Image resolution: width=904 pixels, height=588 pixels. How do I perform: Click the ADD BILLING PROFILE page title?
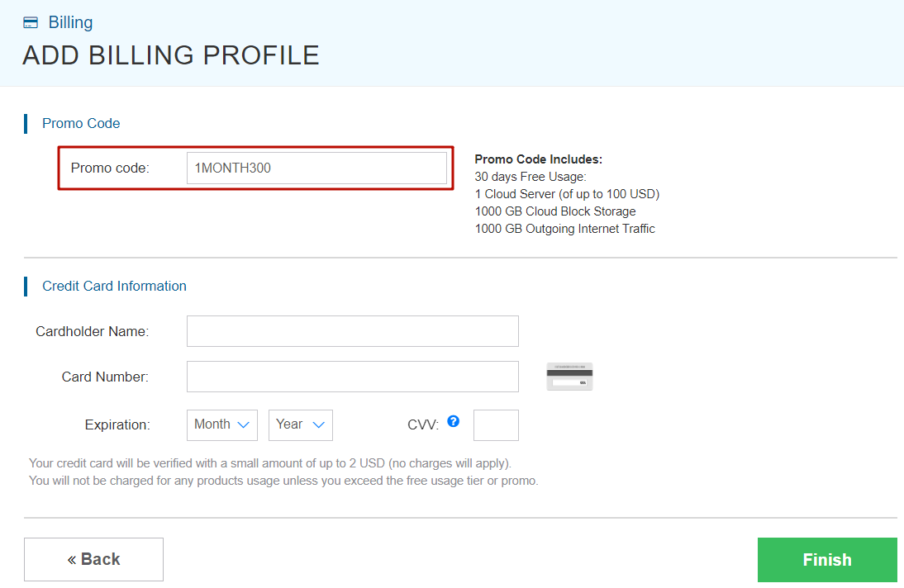[170, 55]
